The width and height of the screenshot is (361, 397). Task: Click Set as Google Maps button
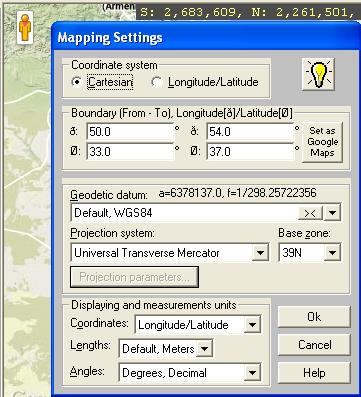pos(322,142)
